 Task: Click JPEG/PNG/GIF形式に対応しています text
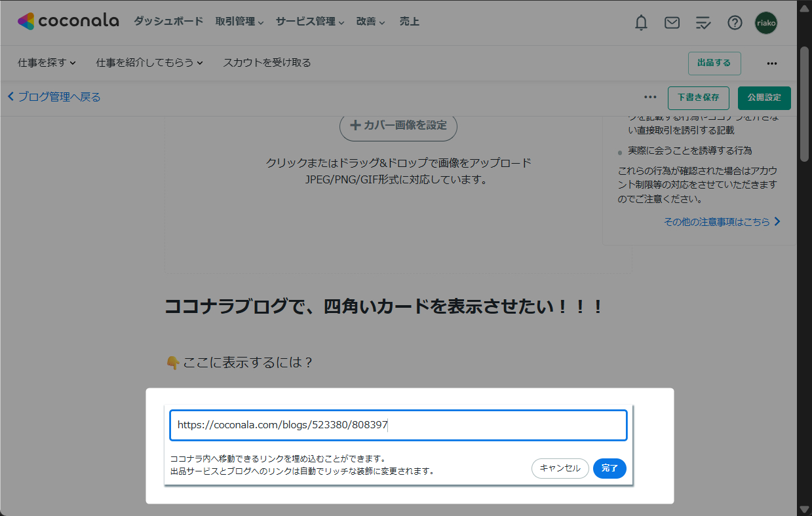(x=398, y=179)
